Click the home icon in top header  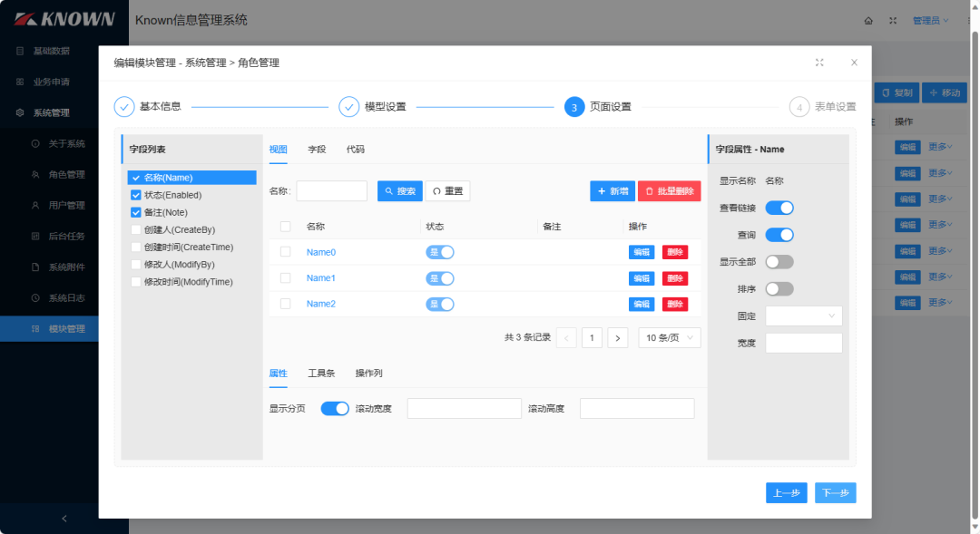pos(868,20)
